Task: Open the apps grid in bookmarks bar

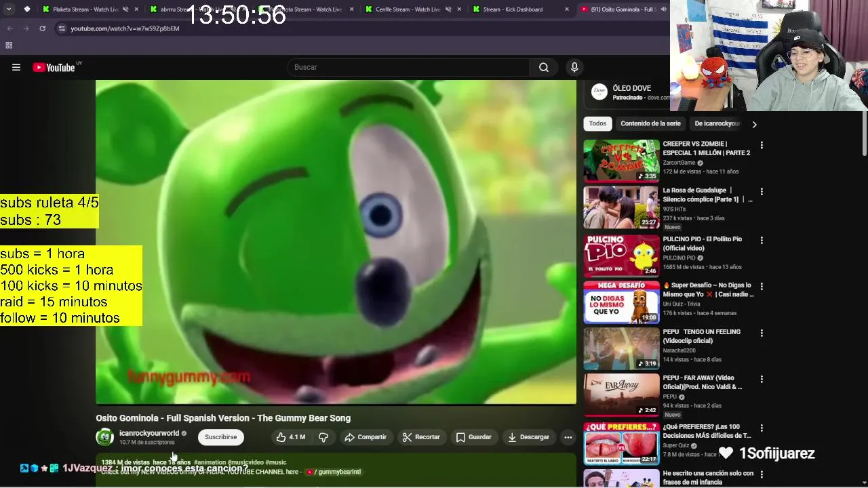Action: [9, 45]
